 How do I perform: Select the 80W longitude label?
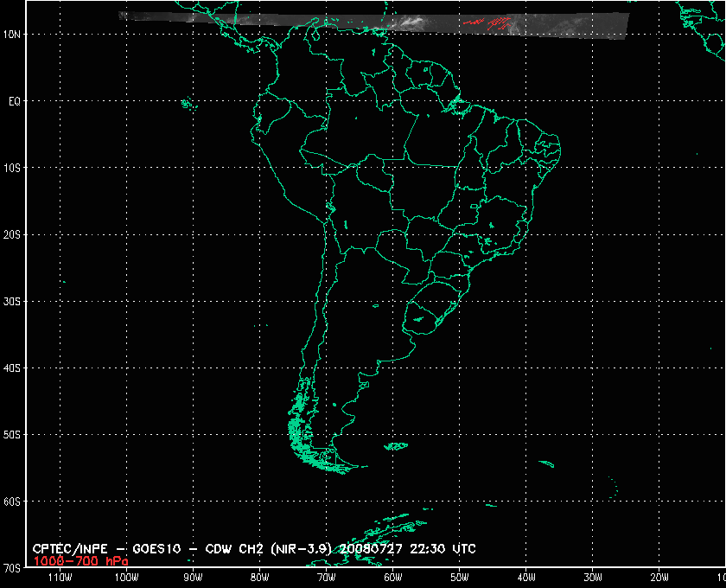259,577
